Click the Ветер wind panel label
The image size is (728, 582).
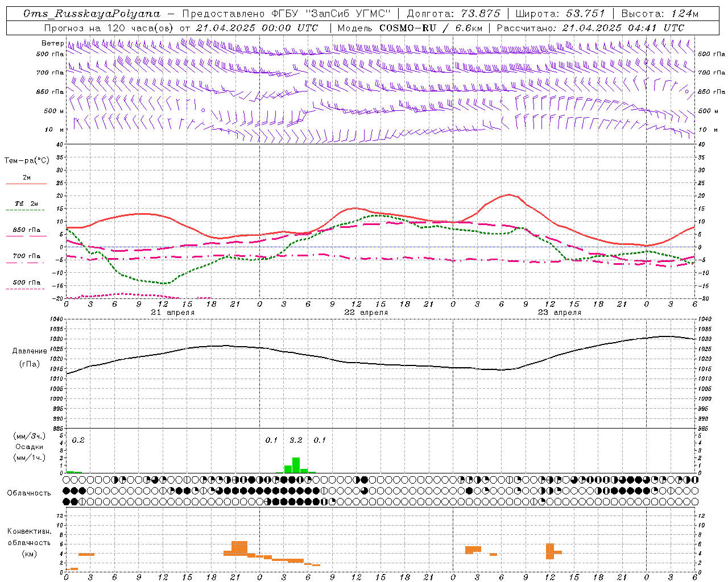click(x=52, y=43)
